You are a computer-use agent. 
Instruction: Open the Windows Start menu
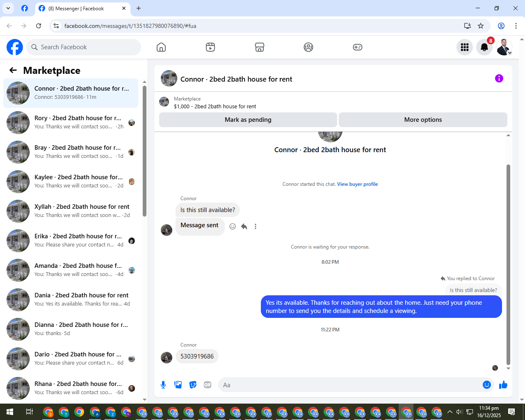(10, 412)
